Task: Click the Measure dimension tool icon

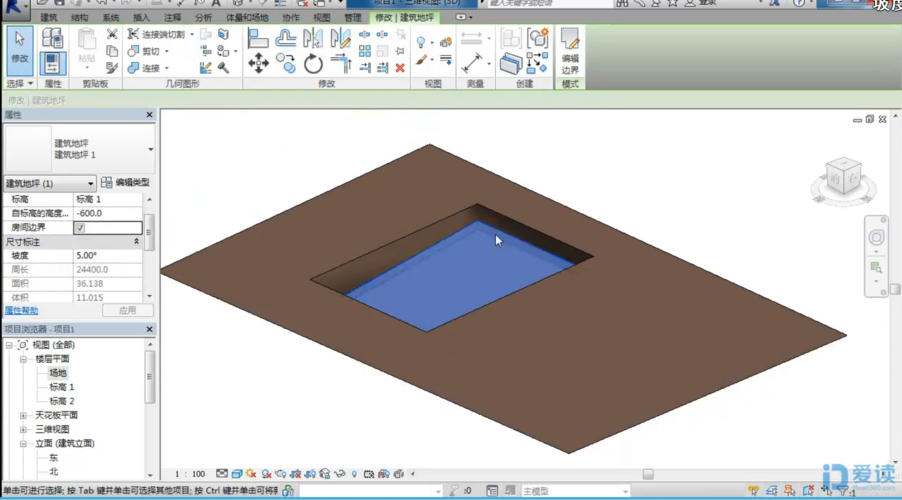Action: tap(471, 63)
